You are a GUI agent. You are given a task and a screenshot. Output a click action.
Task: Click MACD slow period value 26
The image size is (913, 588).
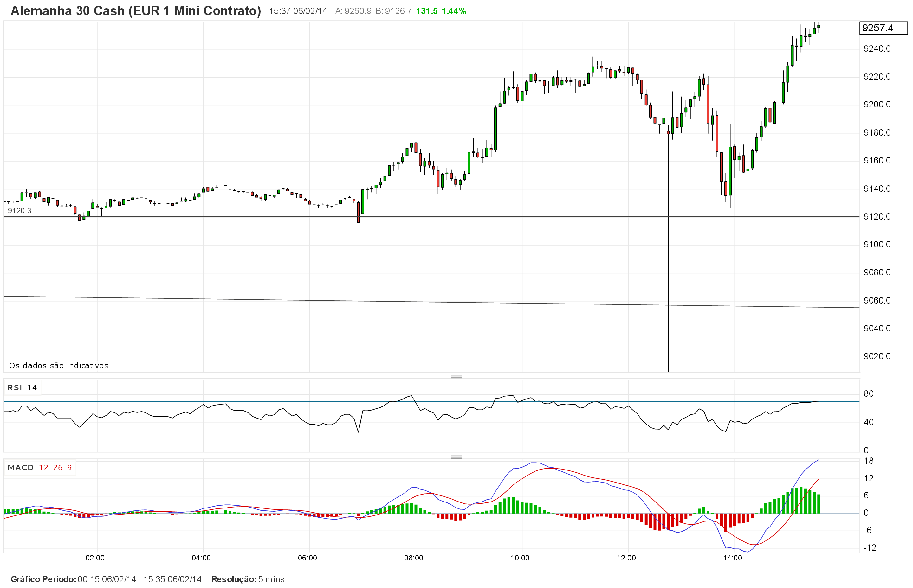58,468
